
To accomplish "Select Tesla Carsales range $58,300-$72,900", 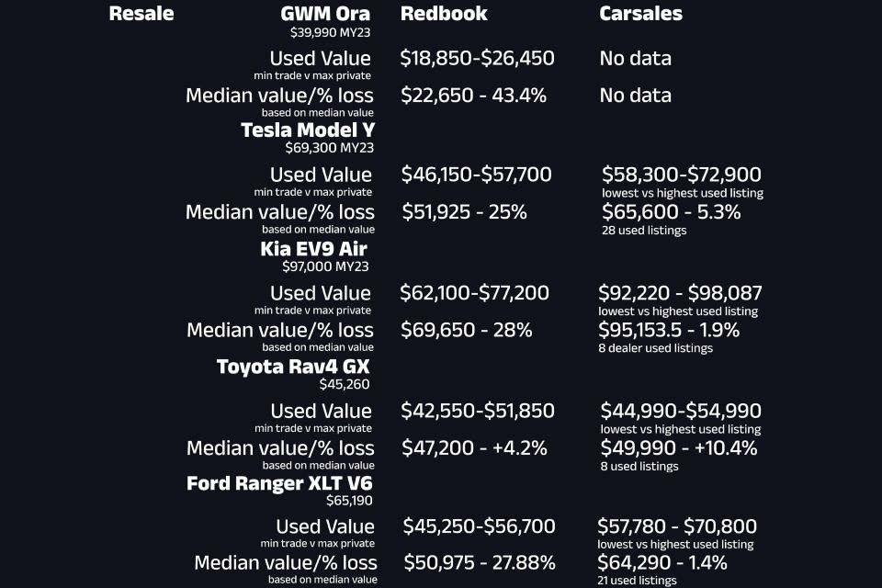I will click(682, 175).
